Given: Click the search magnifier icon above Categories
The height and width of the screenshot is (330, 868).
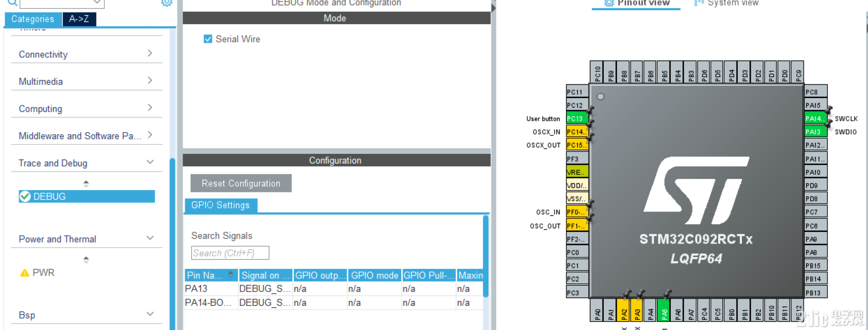Looking at the screenshot, I should click(x=13, y=3).
